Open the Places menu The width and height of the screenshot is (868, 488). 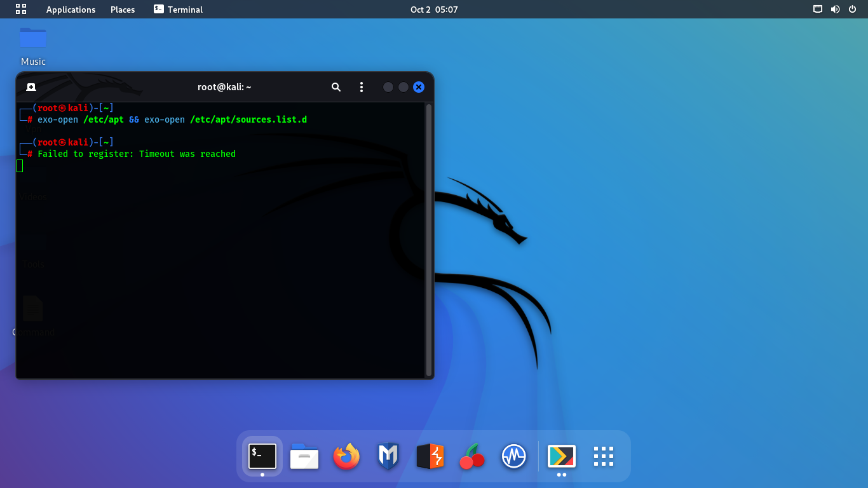tap(122, 9)
